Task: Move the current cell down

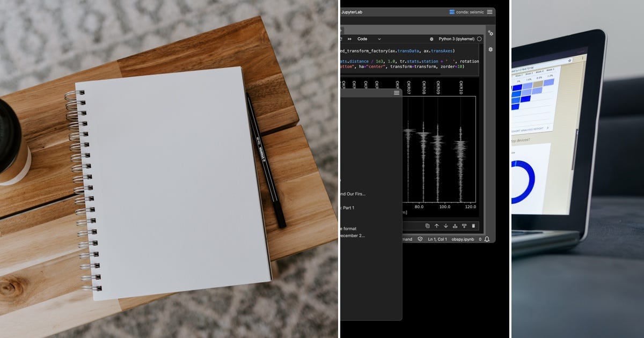Action: (445, 226)
